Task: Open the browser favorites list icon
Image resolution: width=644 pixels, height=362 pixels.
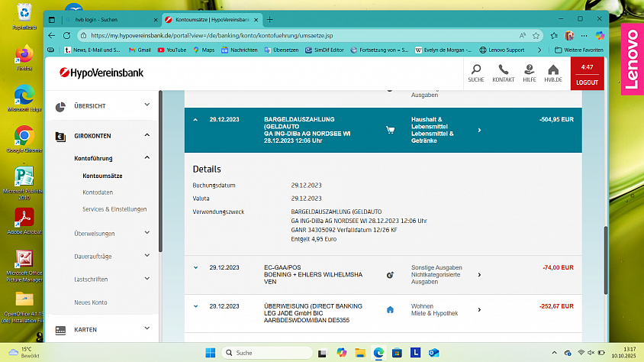Action: [x=554, y=36]
